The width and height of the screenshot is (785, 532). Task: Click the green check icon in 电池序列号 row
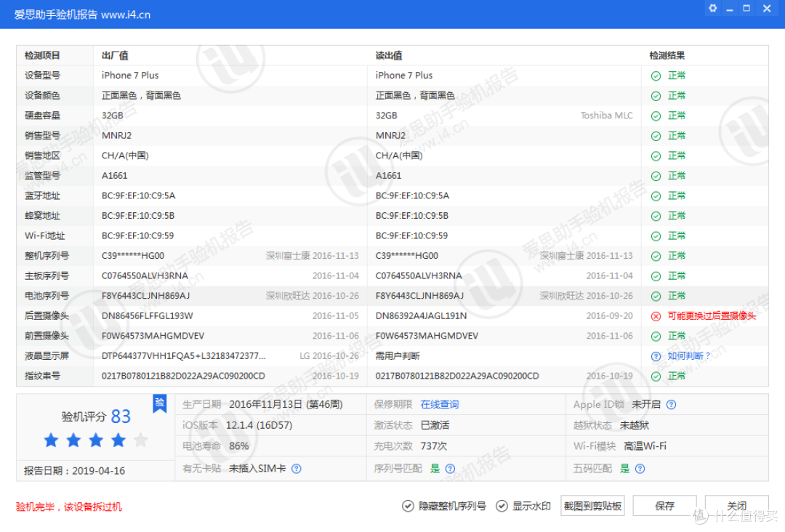656,297
